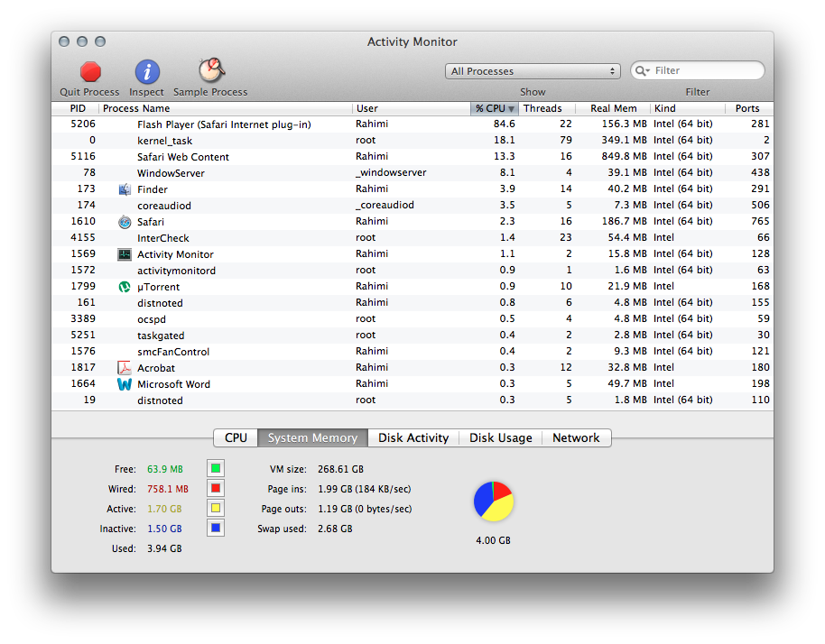
Task: Click the Page outs 1.19 GB value
Action: point(365,509)
